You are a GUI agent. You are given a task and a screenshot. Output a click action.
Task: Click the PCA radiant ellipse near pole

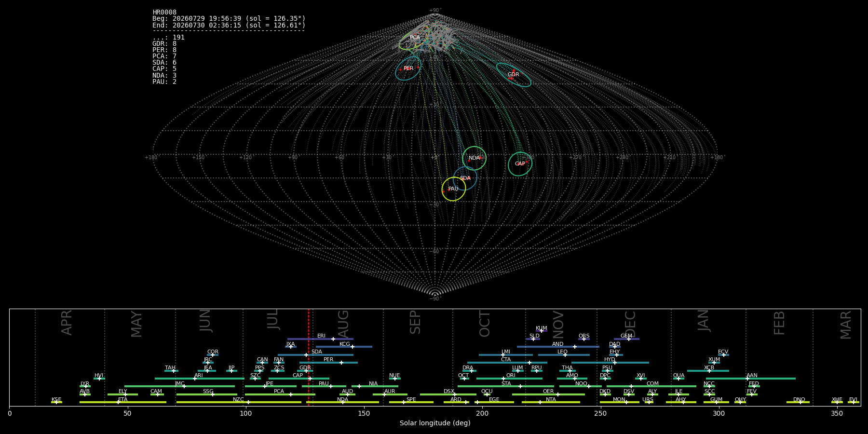(415, 38)
